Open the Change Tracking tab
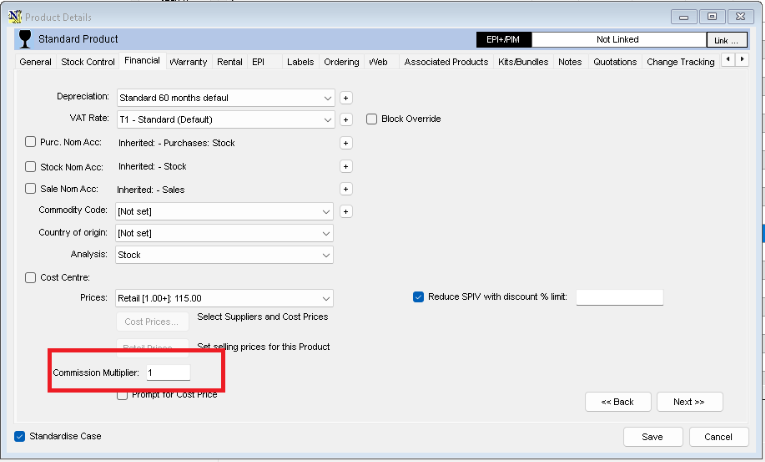 pos(680,62)
